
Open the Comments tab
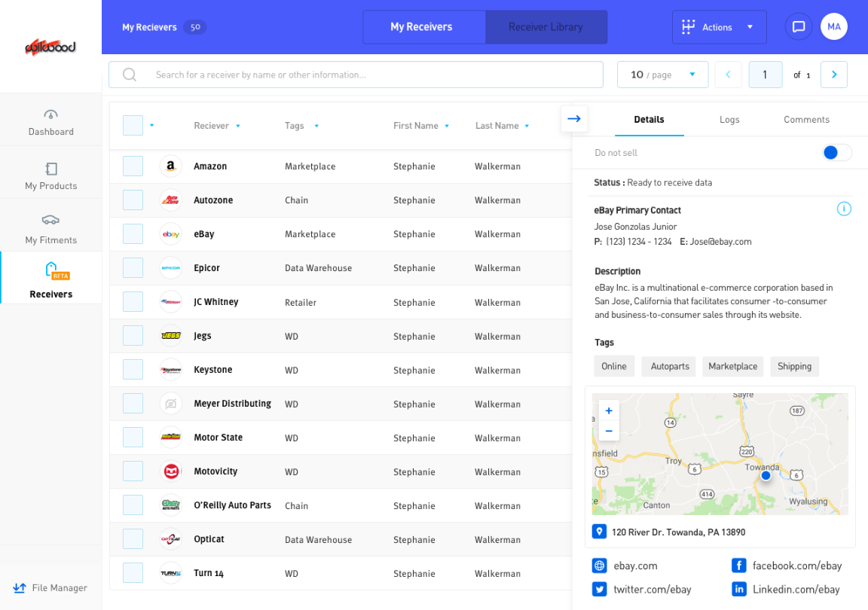[806, 120]
